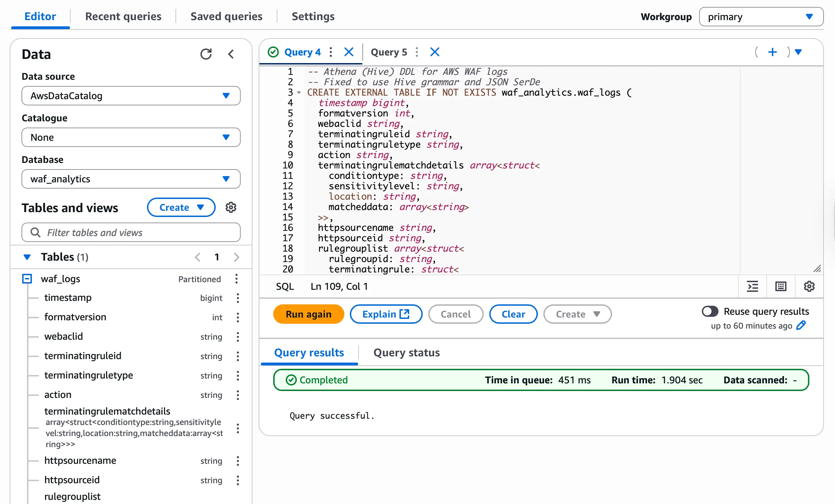Open the Workgroup primary dropdown

[x=761, y=17]
